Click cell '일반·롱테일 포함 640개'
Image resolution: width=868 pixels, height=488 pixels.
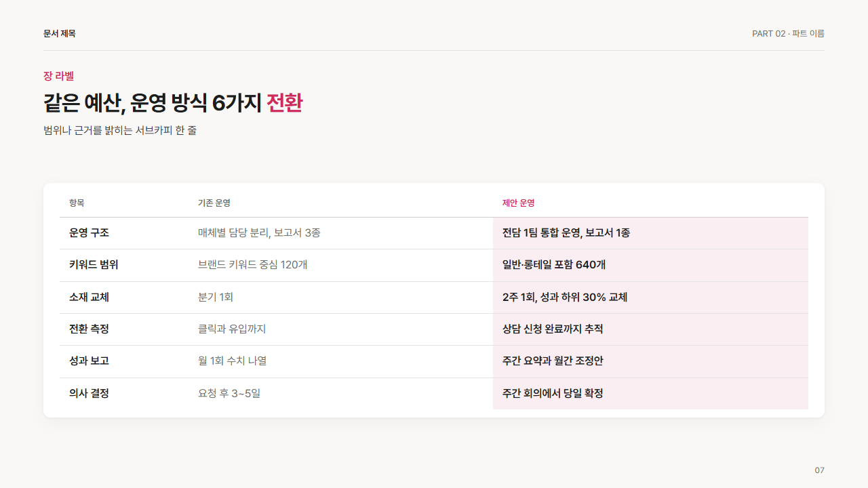[554, 264]
